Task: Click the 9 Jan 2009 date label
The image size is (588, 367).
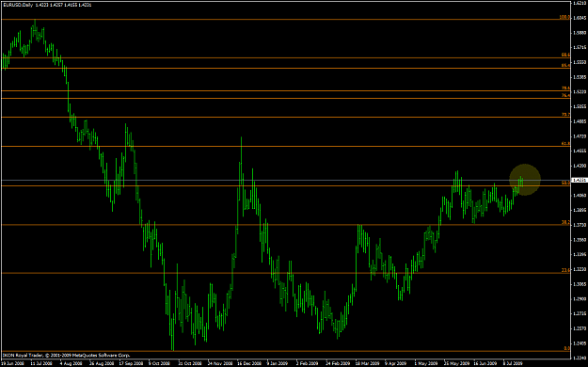Action: [x=278, y=363]
